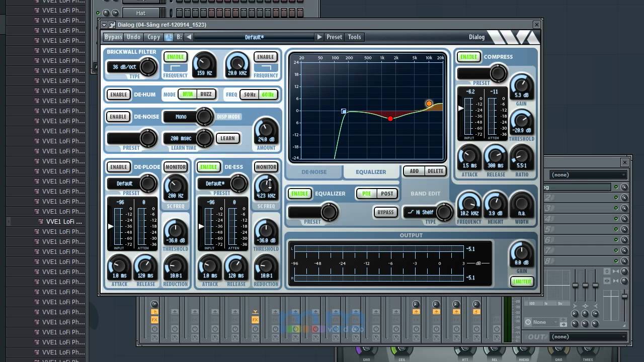Enable the De-Hum section
Image resolution: width=644 pixels, height=362 pixels.
pyautogui.click(x=119, y=95)
